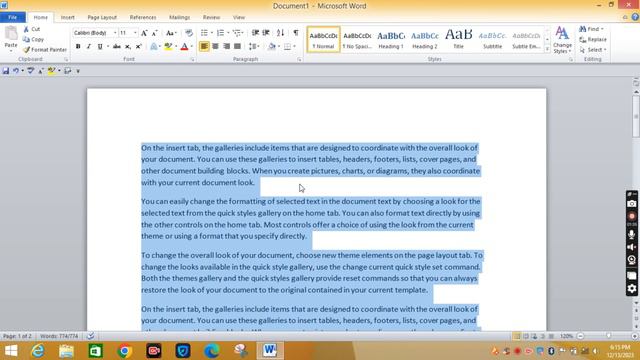Copy the selected text

point(33,39)
